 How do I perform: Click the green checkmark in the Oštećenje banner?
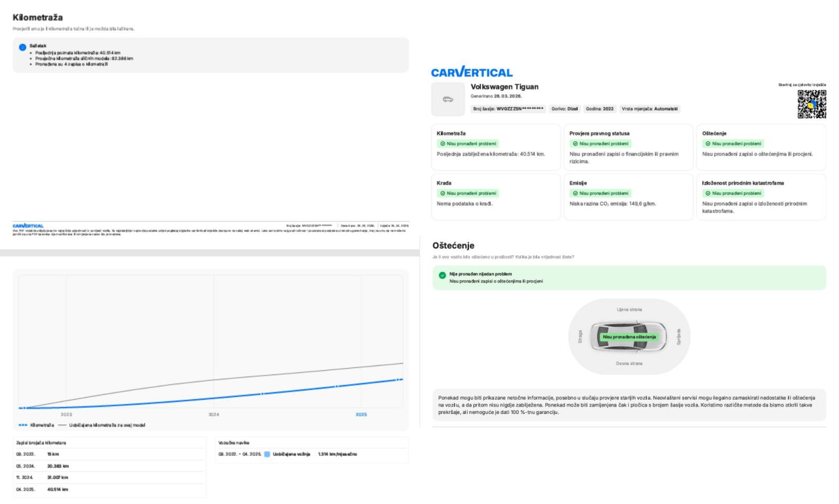coord(442,276)
